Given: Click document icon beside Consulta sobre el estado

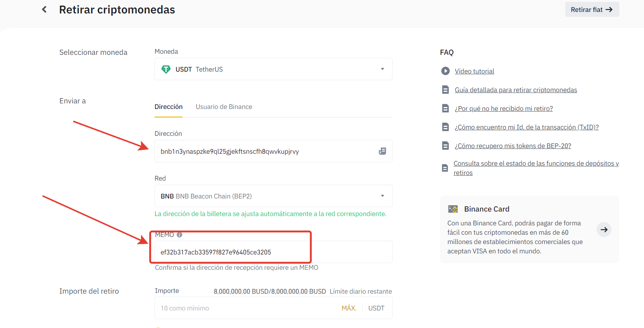Looking at the screenshot, I should coord(445,168).
